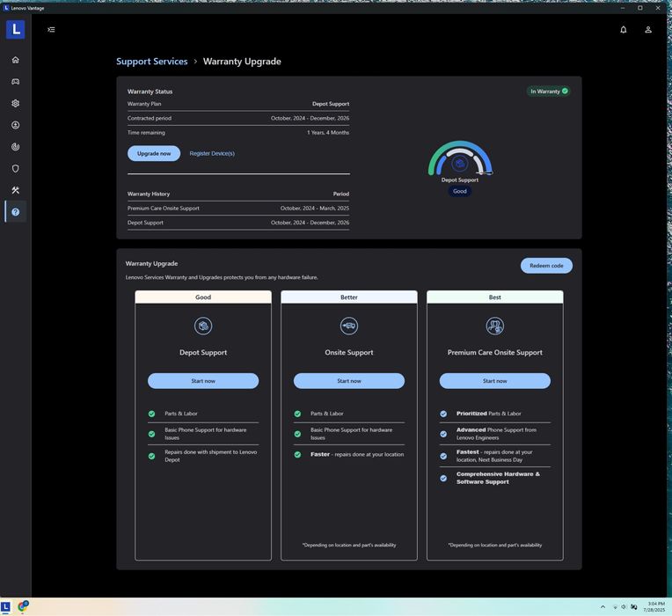Screen dimensions: 672x616
Task: Open network icon in system tray
Action: point(615,607)
